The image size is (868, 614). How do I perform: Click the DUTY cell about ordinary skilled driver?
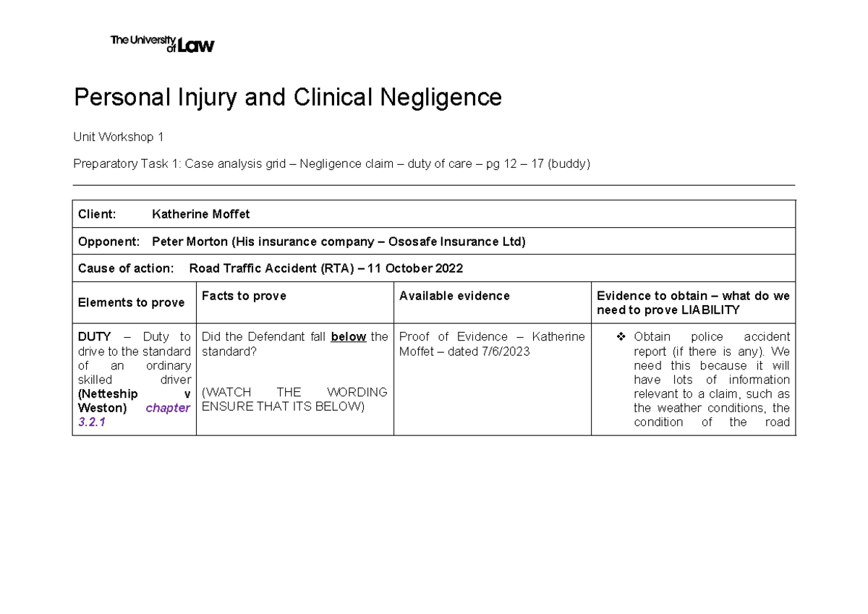pos(135,379)
